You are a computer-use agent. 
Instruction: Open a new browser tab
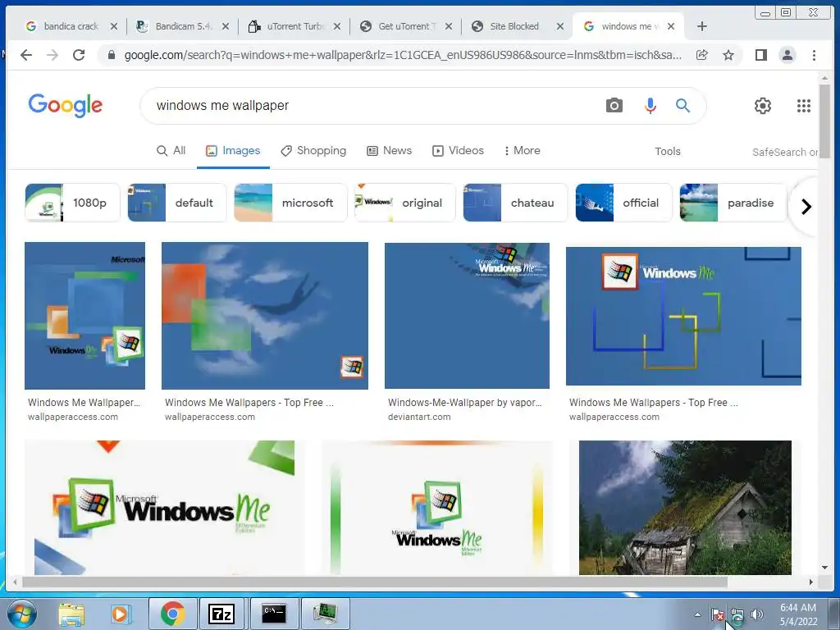[x=702, y=26]
